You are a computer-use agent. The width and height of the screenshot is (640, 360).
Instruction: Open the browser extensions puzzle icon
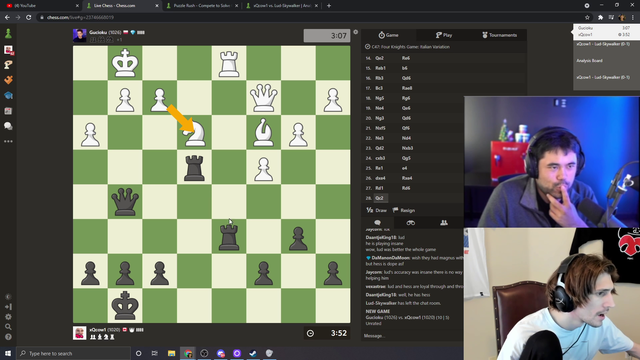(x=600, y=18)
